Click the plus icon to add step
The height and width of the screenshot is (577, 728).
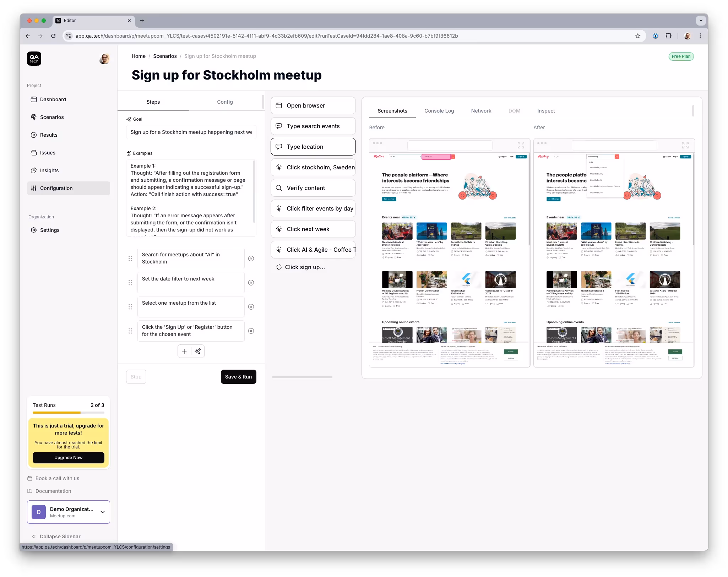coord(184,351)
